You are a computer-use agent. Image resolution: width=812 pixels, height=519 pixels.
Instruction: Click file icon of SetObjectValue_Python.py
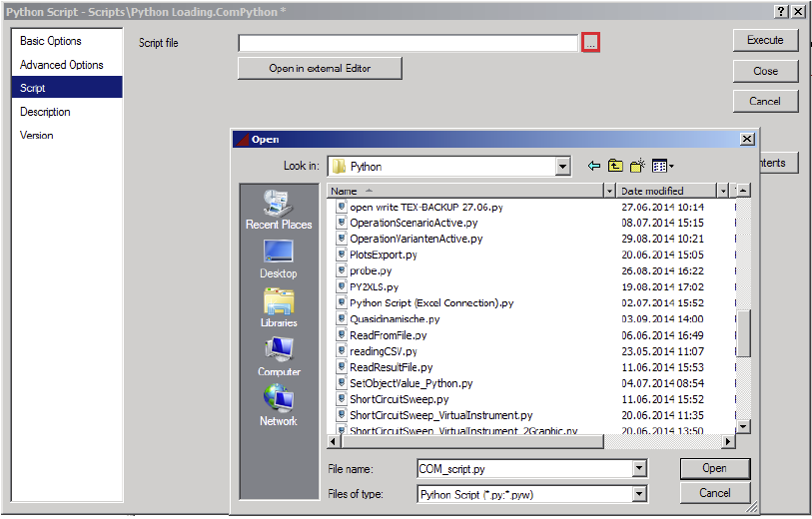click(342, 383)
